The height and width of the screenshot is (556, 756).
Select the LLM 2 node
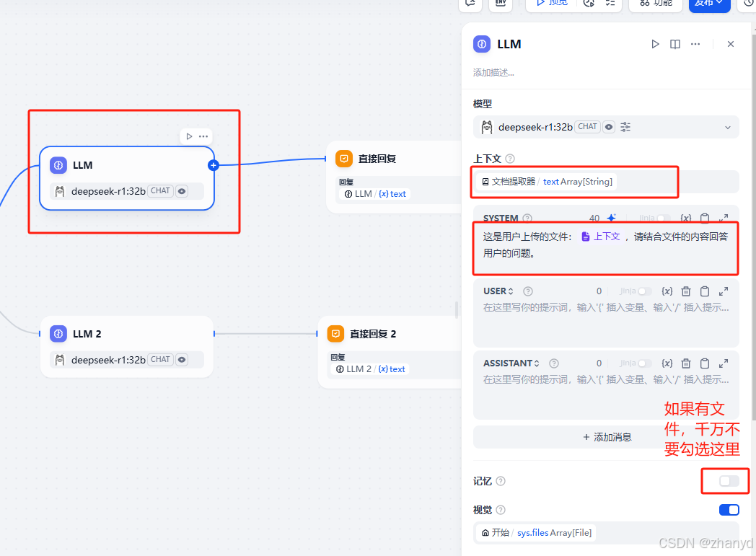point(127,346)
